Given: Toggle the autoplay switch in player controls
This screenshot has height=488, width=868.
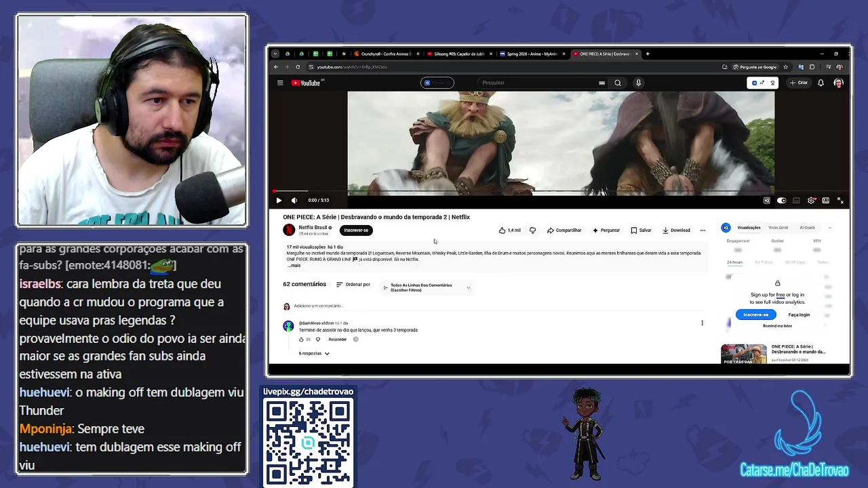Looking at the screenshot, I should pos(782,201).
